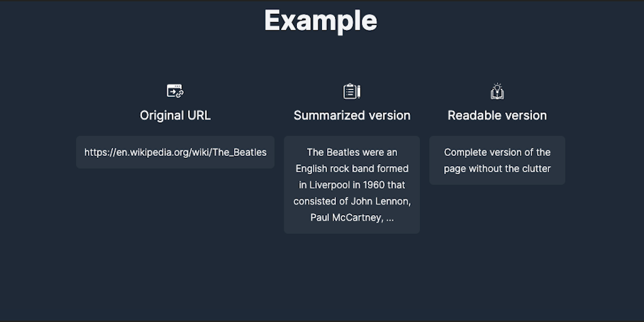Click "English rock band formed" text line
This screenshot has height=322, width=644.
(x=352, y=169)
